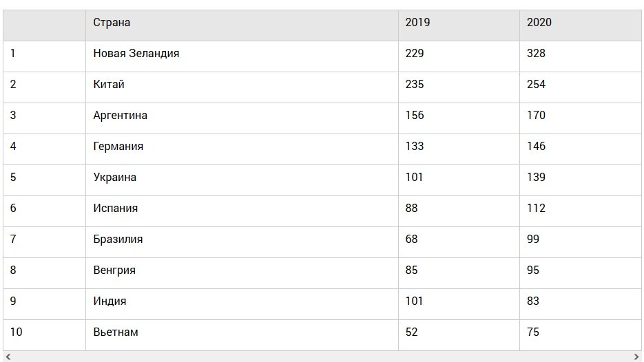Select row number 10 cell
This screenshot has width=644, height=362.
click(17, 332)
